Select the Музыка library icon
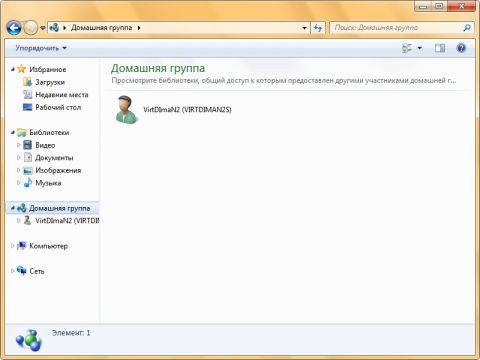 (28, 183)
